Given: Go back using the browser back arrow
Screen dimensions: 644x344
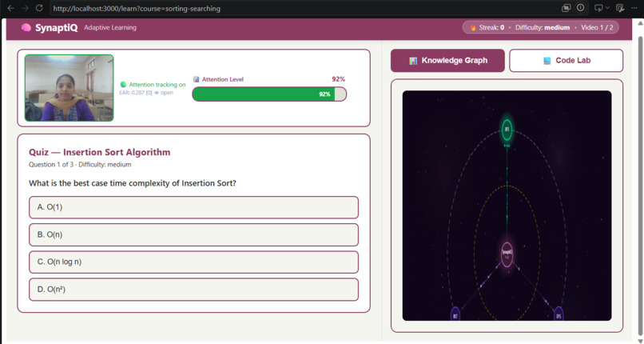Looking at the screenshot, I should (11, 8).
